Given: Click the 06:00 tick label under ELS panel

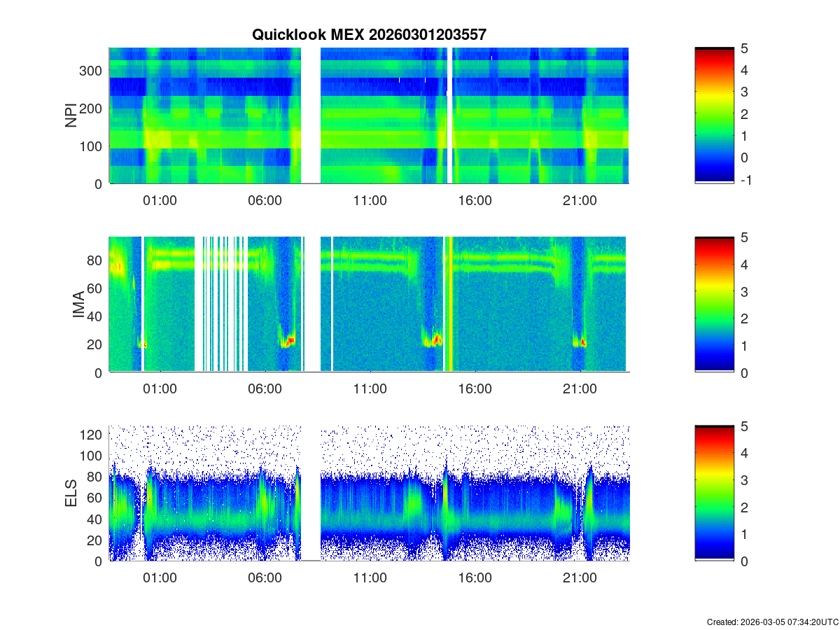Looking at the screenshot, I should pyautogui.click(x=265, y=578).
